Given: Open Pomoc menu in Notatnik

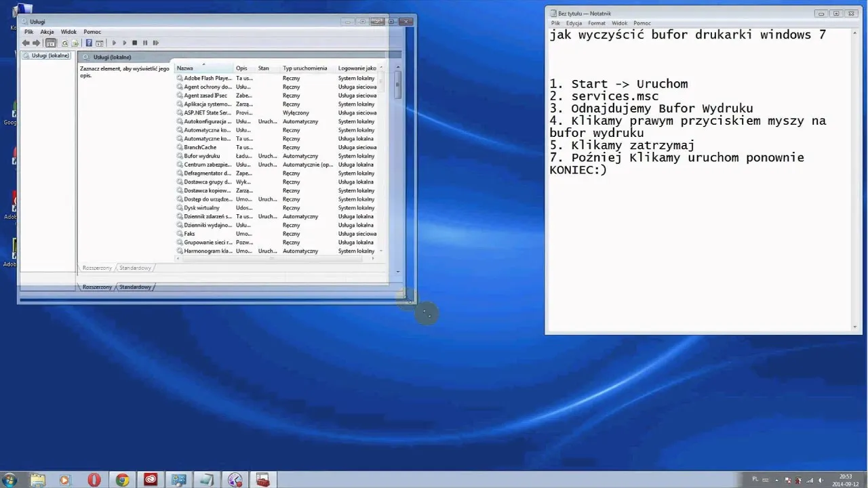Looking at the screenshot, I should (x=642, y=23).
